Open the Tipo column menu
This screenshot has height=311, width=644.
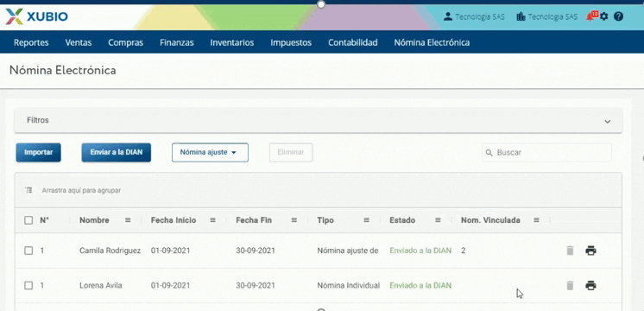[x=366, y=220]
